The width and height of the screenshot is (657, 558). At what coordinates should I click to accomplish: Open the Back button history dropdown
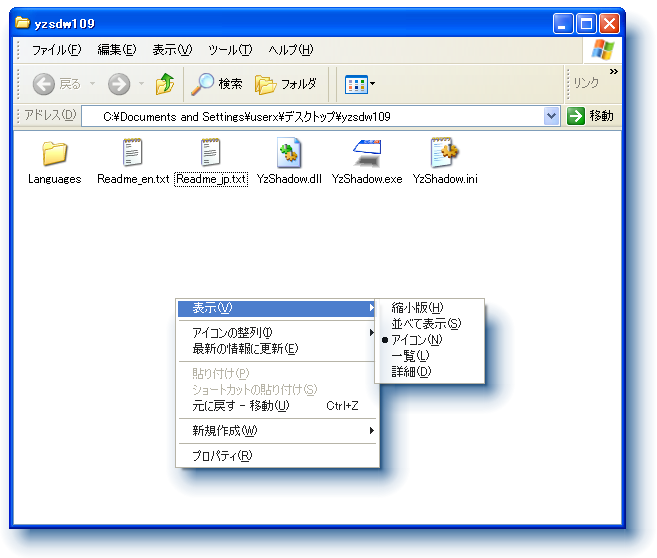(92, 84)
